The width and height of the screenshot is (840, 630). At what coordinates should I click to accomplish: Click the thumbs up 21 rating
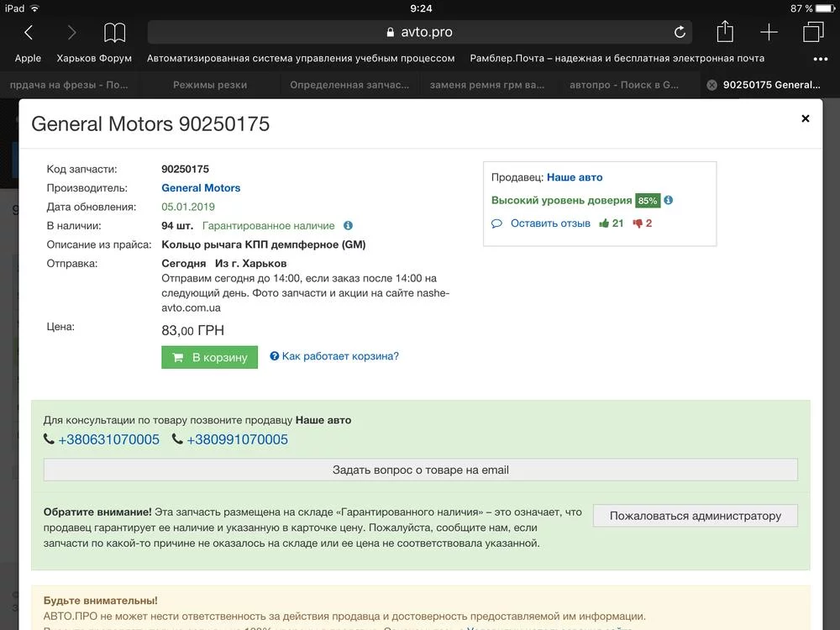tap(612, 223)
